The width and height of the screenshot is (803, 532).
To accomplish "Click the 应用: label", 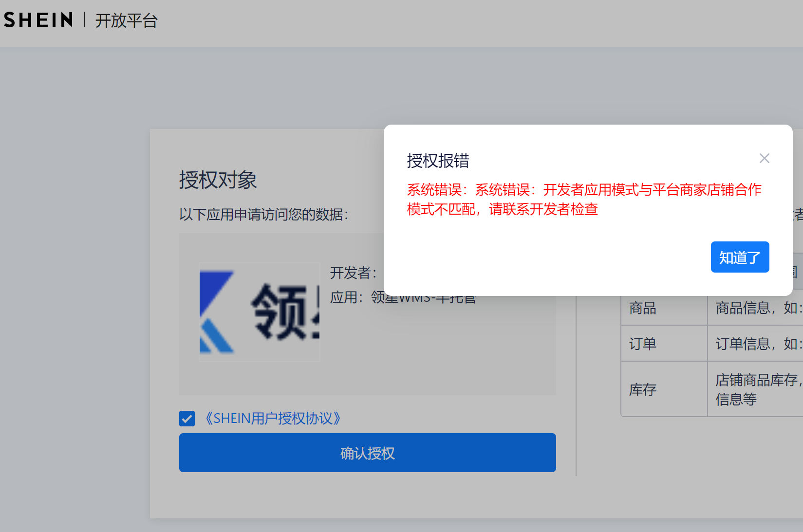I will [x=347, y=297].
